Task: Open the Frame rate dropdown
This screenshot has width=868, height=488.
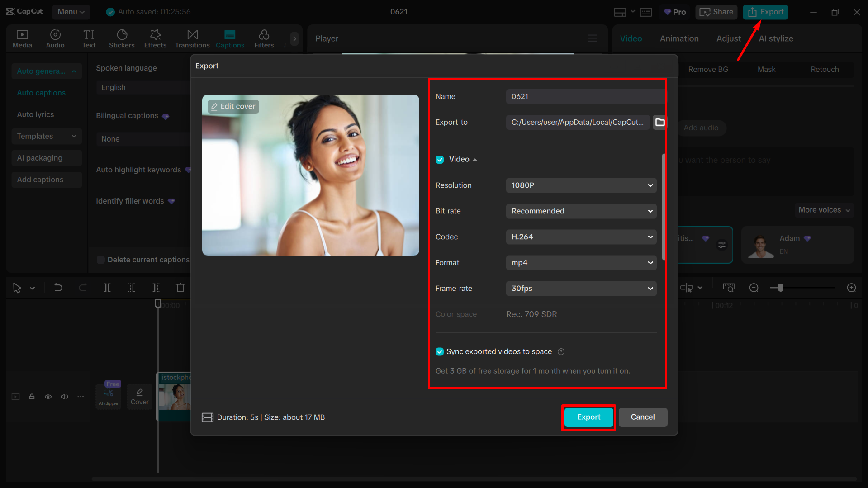Action: point(581,288)
